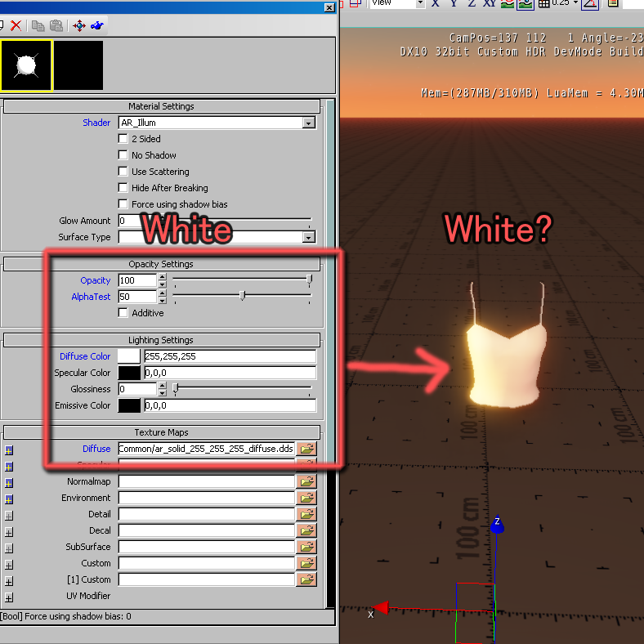
Task: Open the 0.25 grid size dropdown
Action: coord(575,3)
